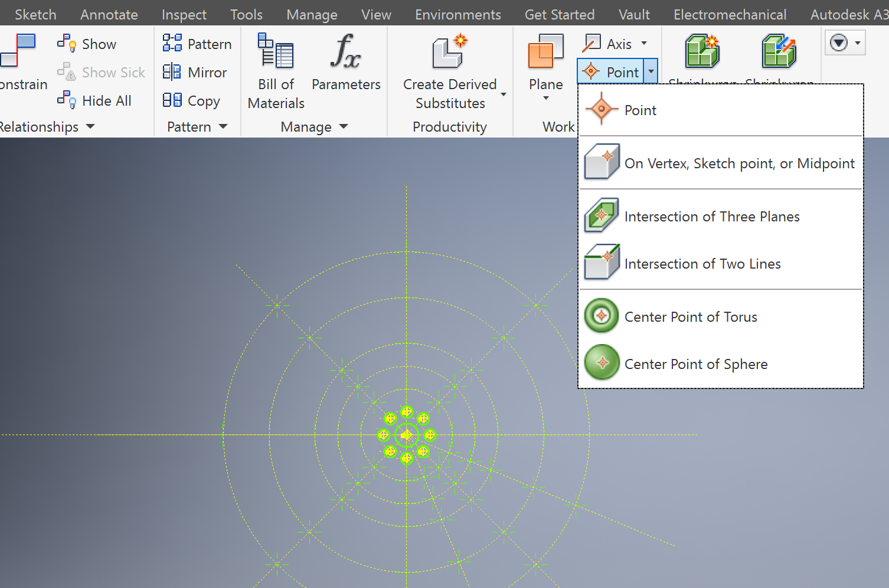Open the fx Parameters dialog
The width and height of the screenshot is (889, 588).
(x=346, y=63)
